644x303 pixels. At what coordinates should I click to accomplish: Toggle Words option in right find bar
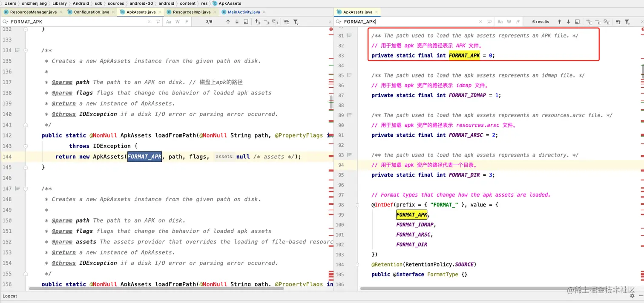click(x=509, y=22)
